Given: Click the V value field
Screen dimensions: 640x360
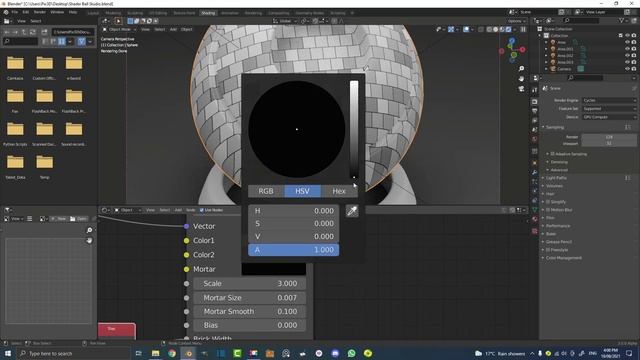Looking at the screenshot, I should [293, 236].
